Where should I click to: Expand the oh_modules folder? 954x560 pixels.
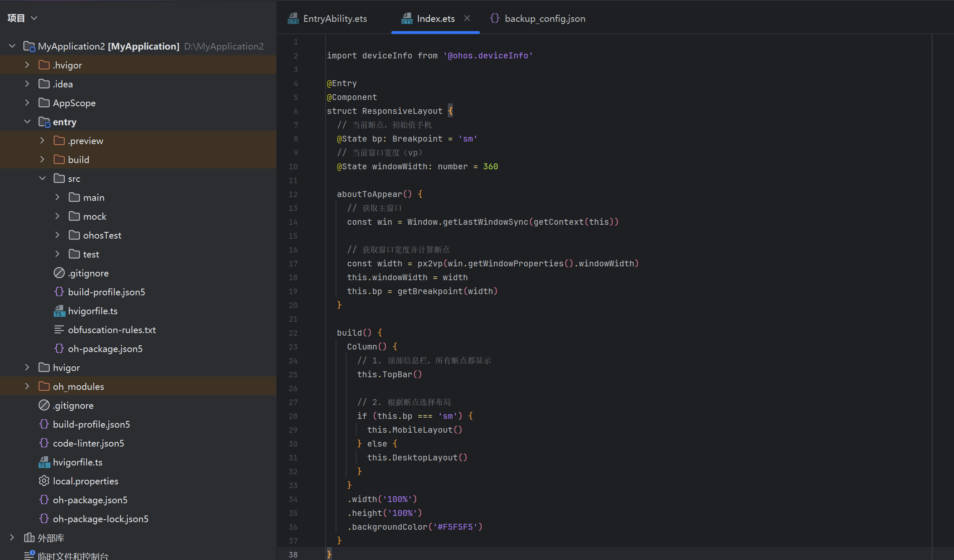(27, 386)
